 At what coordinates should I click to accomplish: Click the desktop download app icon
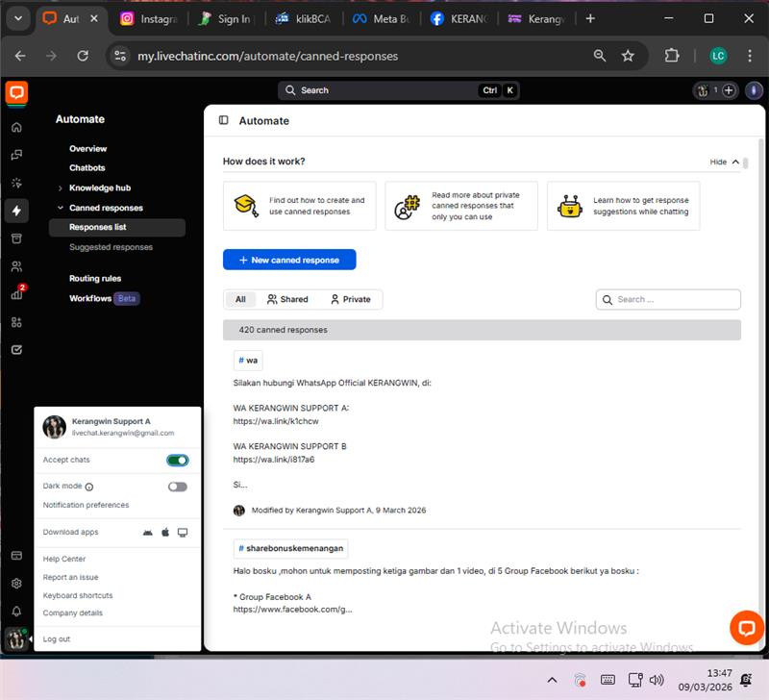183,533
